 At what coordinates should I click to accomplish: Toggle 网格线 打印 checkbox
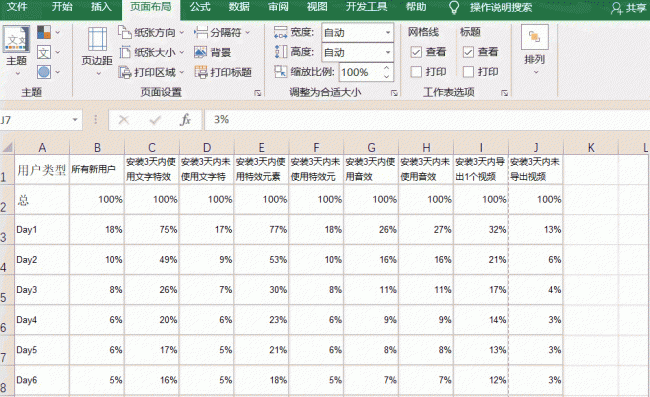[x=416, y=72]
